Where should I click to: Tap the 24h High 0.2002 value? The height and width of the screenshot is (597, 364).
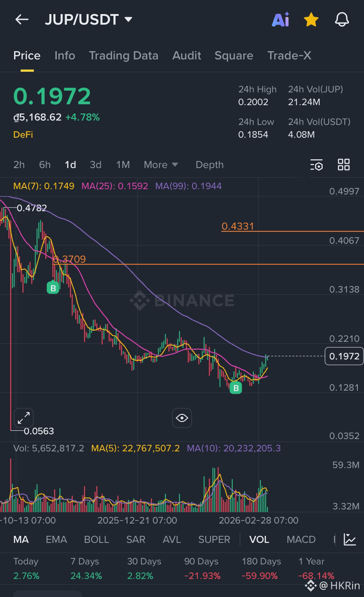pyautogui.click(x=253, y=102)
